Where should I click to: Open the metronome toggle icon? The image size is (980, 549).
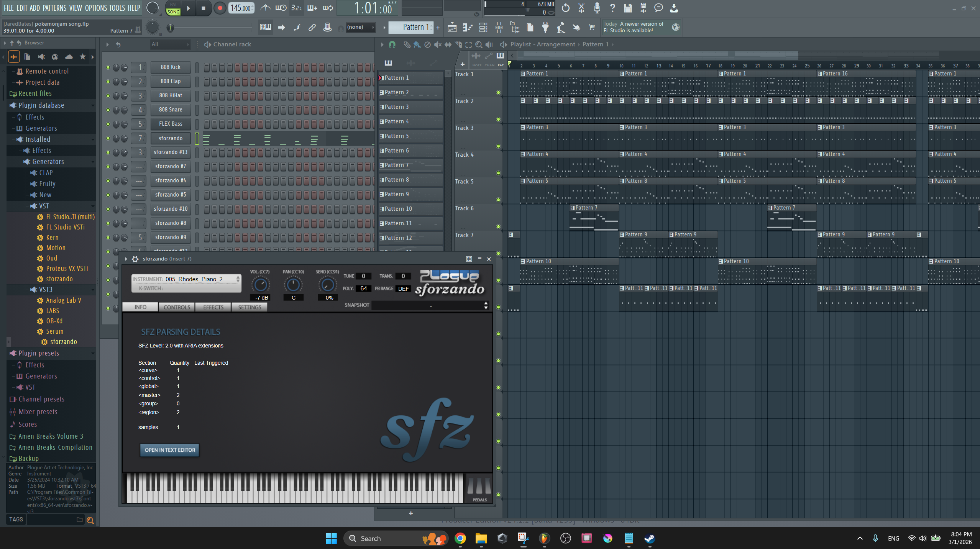265,8
